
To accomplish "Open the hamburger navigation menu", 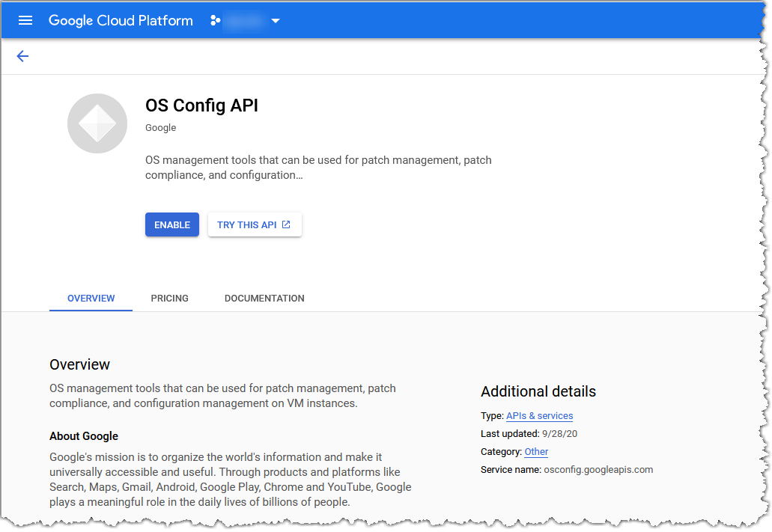I will tap(25, 20).
